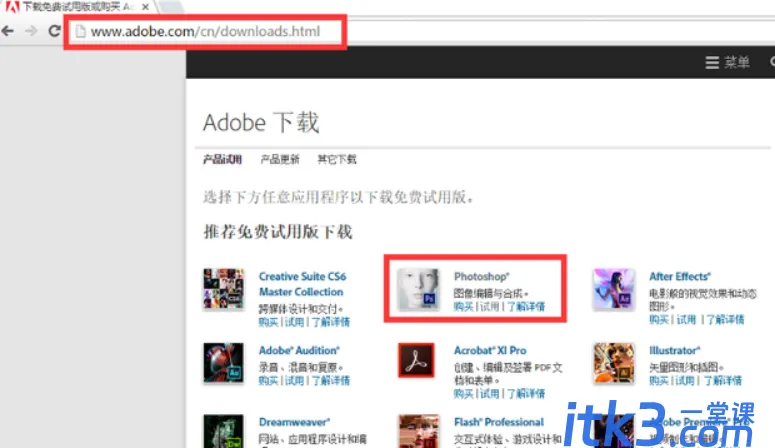The image size is (775, 448).
Task: Open the Illustrator title link
Action: point(675,350)
